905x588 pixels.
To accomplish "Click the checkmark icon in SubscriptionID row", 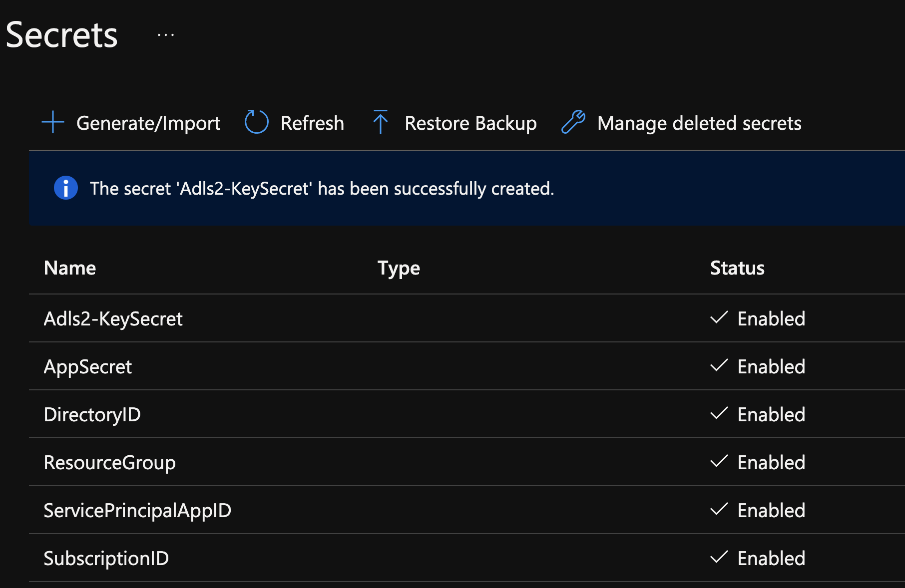I will (719, 558).
